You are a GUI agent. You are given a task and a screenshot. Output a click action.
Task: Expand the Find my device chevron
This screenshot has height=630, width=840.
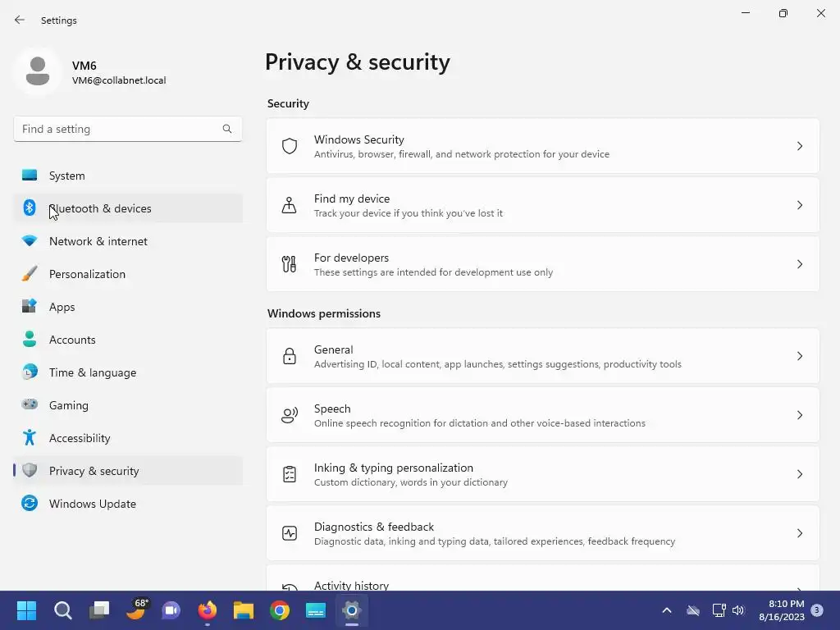coord(800,205)
